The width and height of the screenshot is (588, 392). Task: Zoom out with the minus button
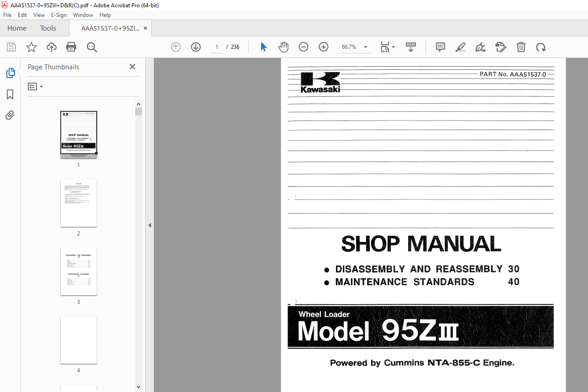pyautogui.click(x=304, y=47)
